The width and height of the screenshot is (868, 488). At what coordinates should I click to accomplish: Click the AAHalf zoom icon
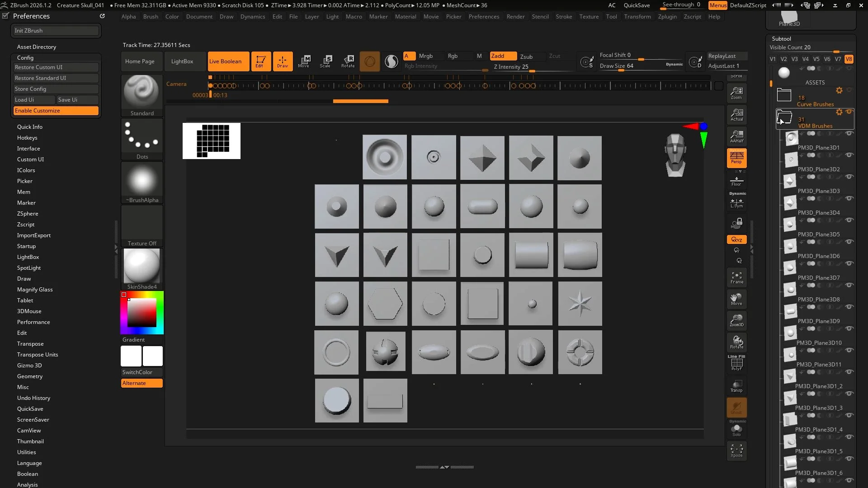736,136
